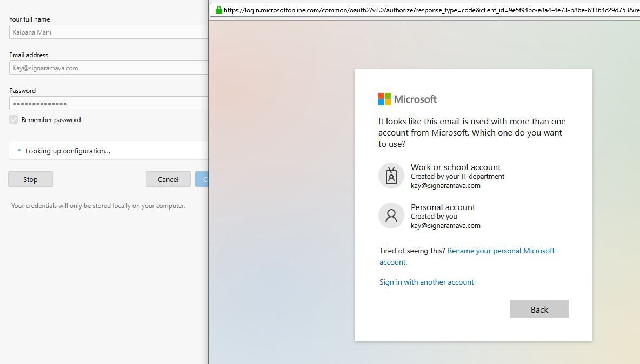Image resolution: width=640 pixels, height=364 pixels.
Task: Click the Remember password label text
Action: click(x=51, y=120)
